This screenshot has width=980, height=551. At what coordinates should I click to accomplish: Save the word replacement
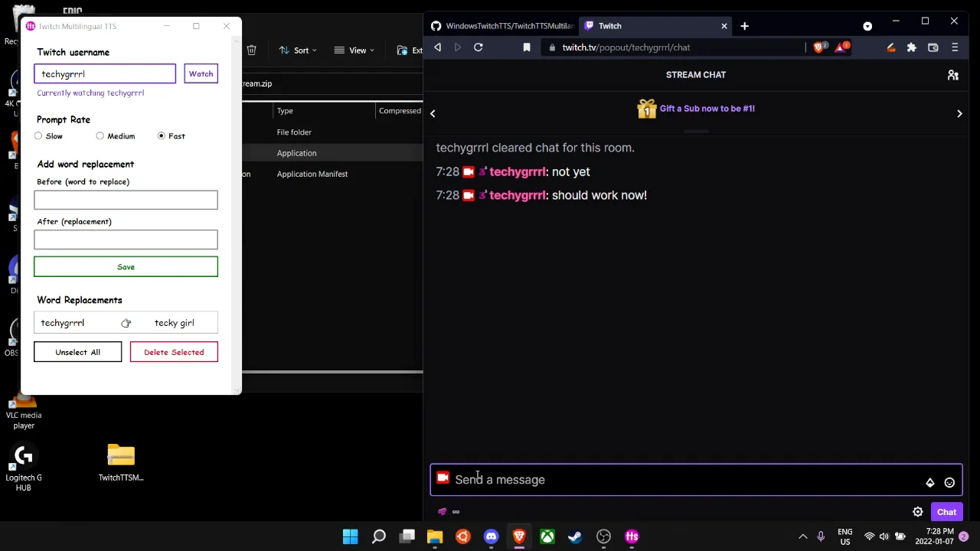point(126,267)
